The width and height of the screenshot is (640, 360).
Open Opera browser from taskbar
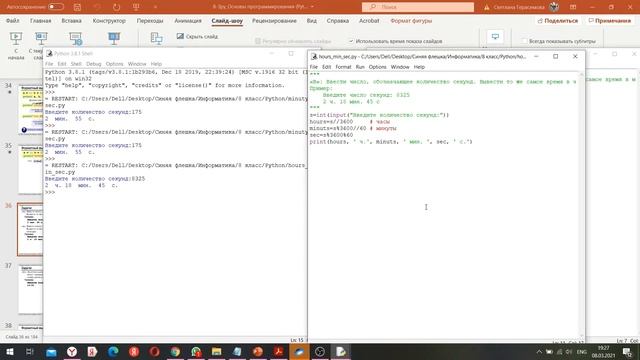coord(154,351)
